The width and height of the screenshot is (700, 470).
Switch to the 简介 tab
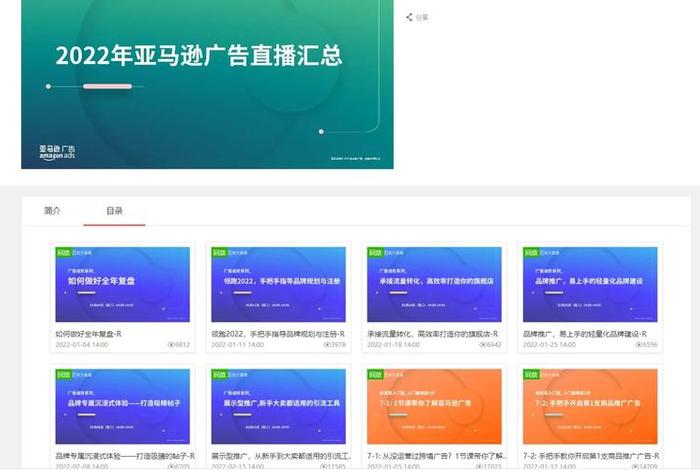point(52,211)
